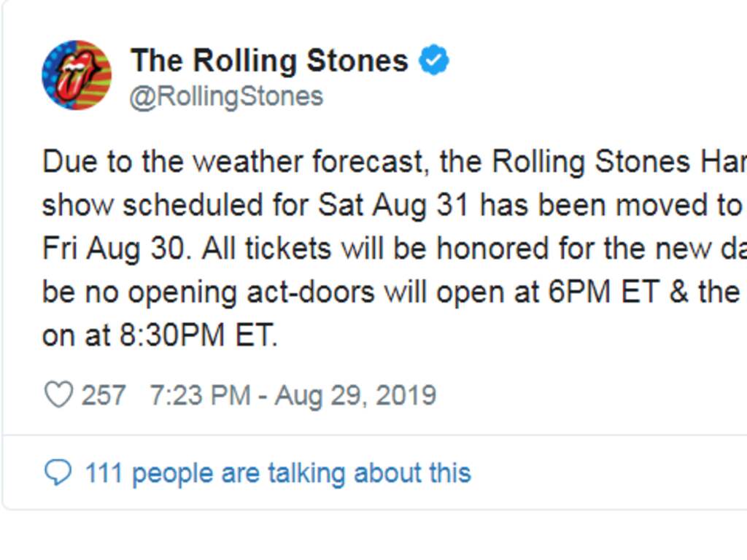The height and width of the screenshot is (560, 747).
Task: Visit the @RollingStones handle
Action: [226, 97]
